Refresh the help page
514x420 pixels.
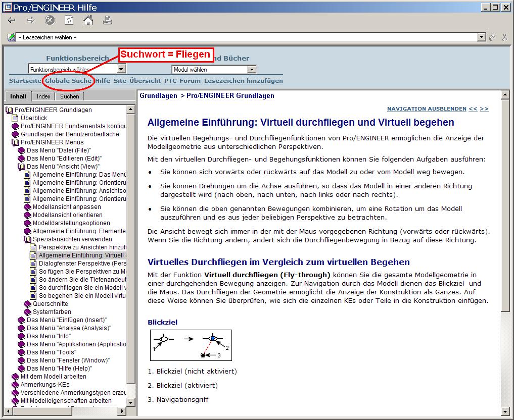point(69,20)
